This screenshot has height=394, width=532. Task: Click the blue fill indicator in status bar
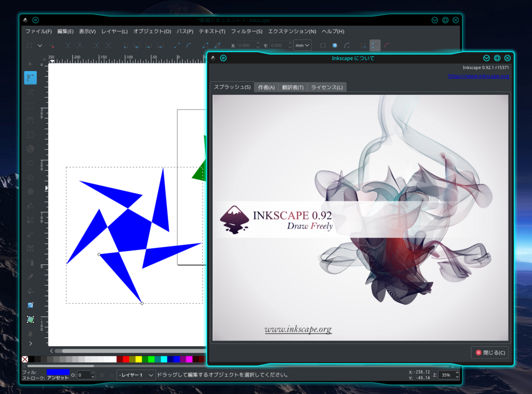58,372
